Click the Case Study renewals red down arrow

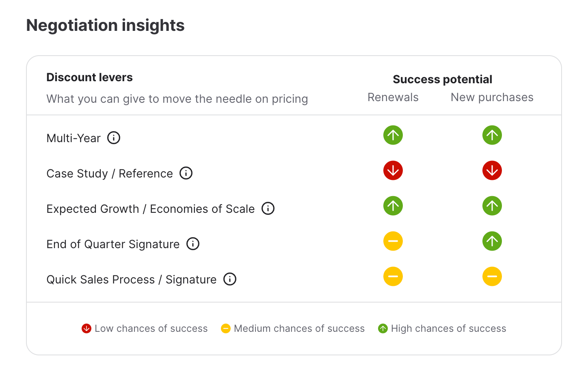[393, 170]
